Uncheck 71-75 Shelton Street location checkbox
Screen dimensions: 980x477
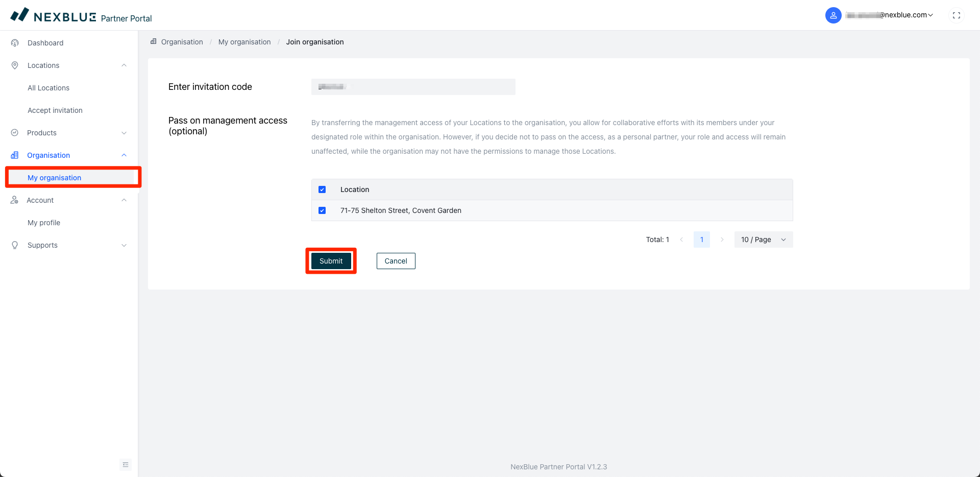click(x=322, y=210)
